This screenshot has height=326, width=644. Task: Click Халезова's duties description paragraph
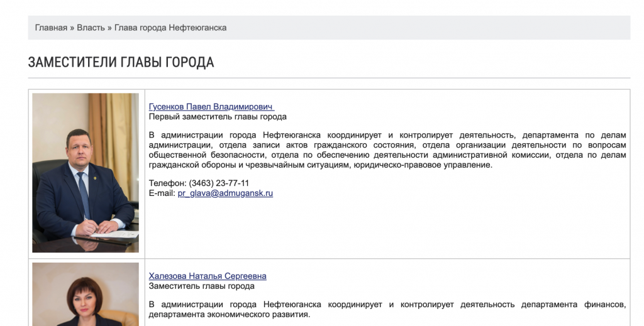(387, 310)
